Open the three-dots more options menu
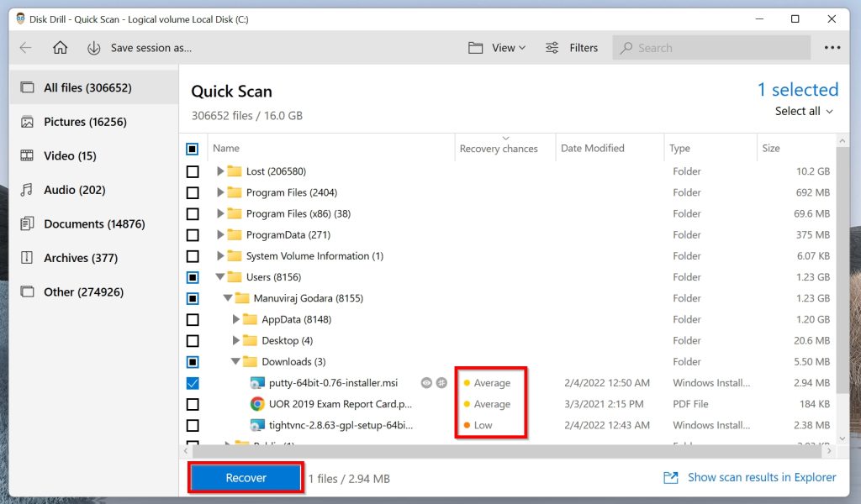861x504 pixels. click(832, 48)
